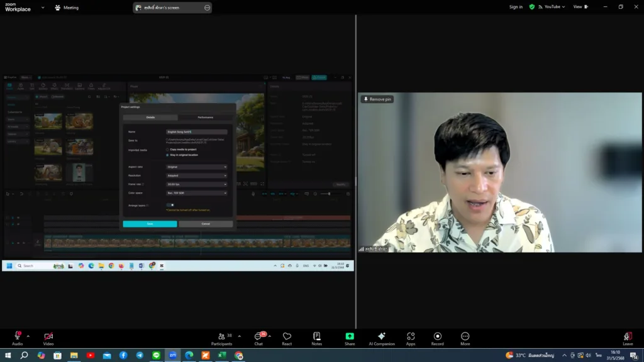The height and width of the screenshot is (362, 644).
Task: Expand the Aspect ratio dropdown
Action: (196, 167)
